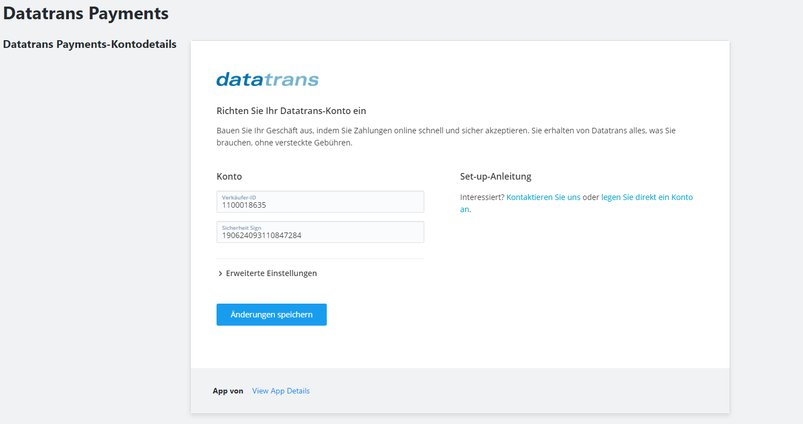Click the Konto section heading
This screenshot has height=424, width=803.
coord(229,176)
